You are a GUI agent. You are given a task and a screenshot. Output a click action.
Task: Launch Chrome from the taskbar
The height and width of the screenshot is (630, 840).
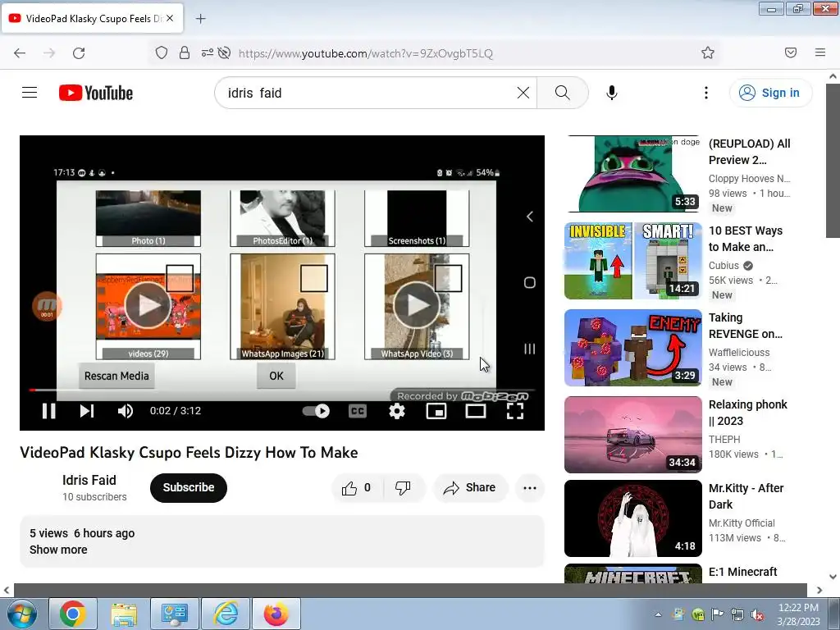pos(73,614)
